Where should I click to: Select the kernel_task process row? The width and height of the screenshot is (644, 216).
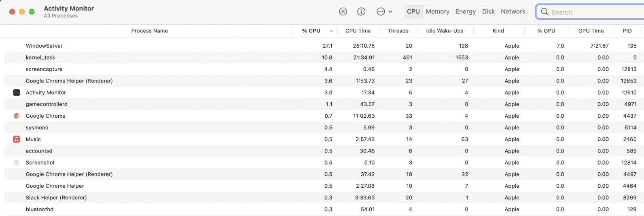(324, 57)
